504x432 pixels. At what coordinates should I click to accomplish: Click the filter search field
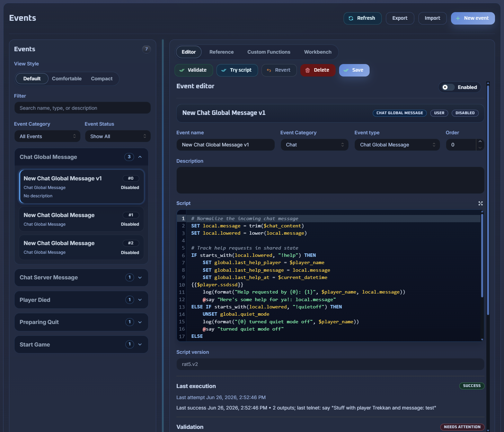(x=82, y=108)
